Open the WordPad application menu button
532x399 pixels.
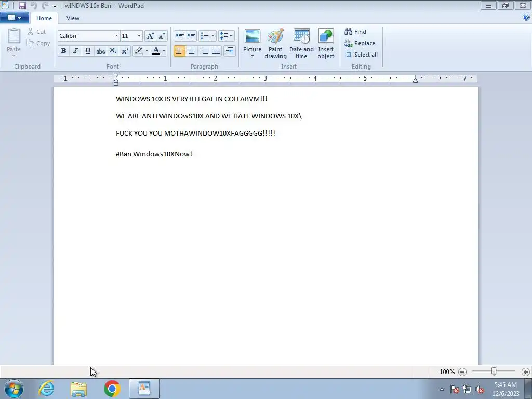click(14, 18)
